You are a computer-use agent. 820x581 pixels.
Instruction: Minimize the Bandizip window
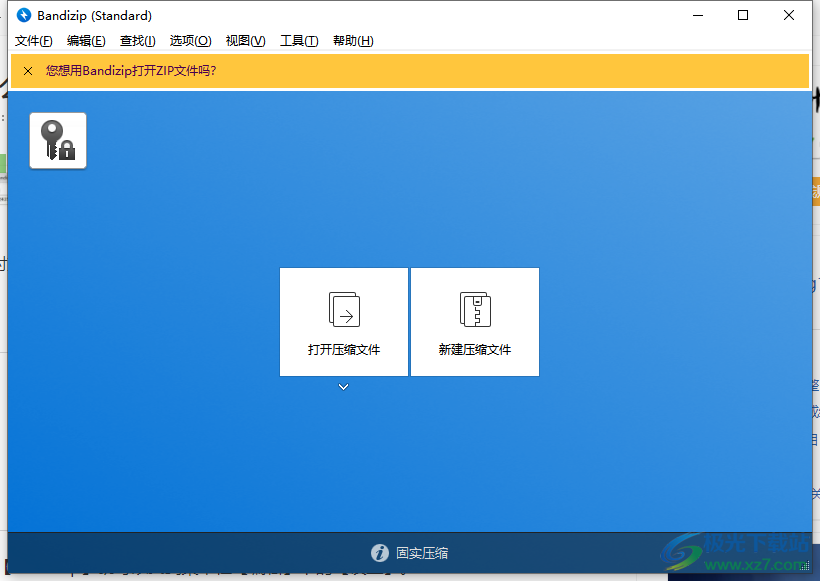point(698,16)
